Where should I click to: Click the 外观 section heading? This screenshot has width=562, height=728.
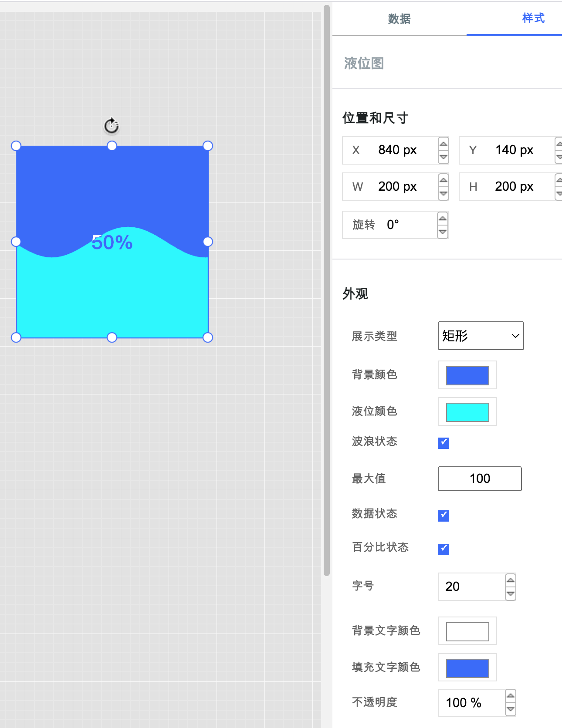click(355, 293)
